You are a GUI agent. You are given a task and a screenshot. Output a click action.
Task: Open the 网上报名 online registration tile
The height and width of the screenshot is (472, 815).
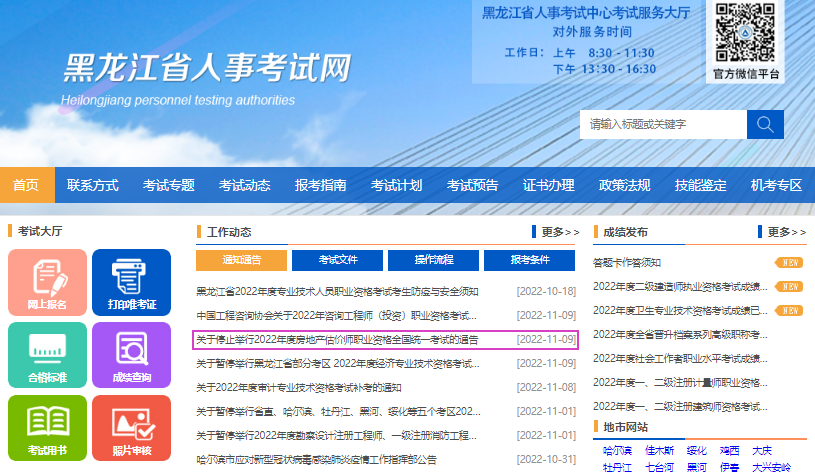(x=47, y=282)
